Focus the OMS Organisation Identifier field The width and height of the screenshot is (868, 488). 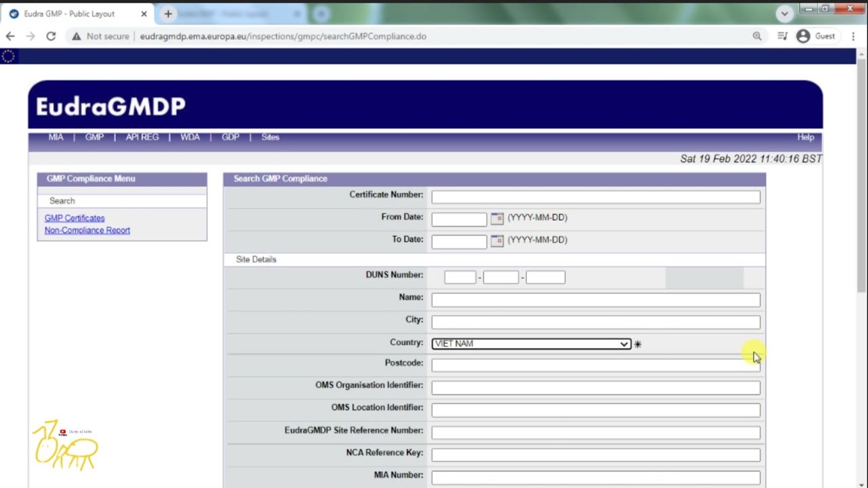pos(595,388)
